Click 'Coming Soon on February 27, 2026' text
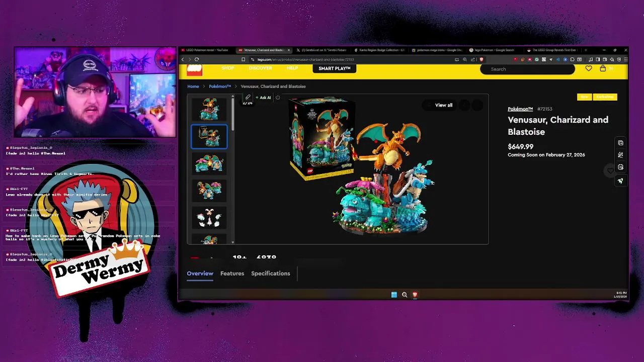 coord(546,155)
